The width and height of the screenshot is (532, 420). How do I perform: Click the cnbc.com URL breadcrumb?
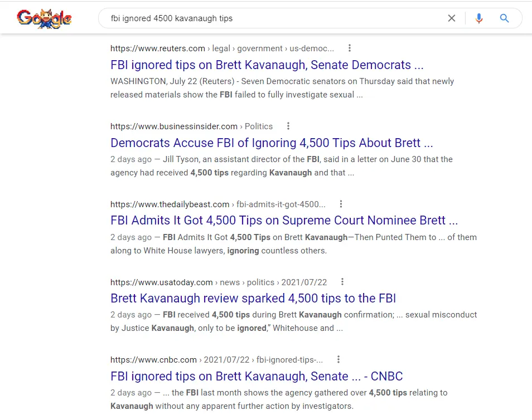click(216, 360)
